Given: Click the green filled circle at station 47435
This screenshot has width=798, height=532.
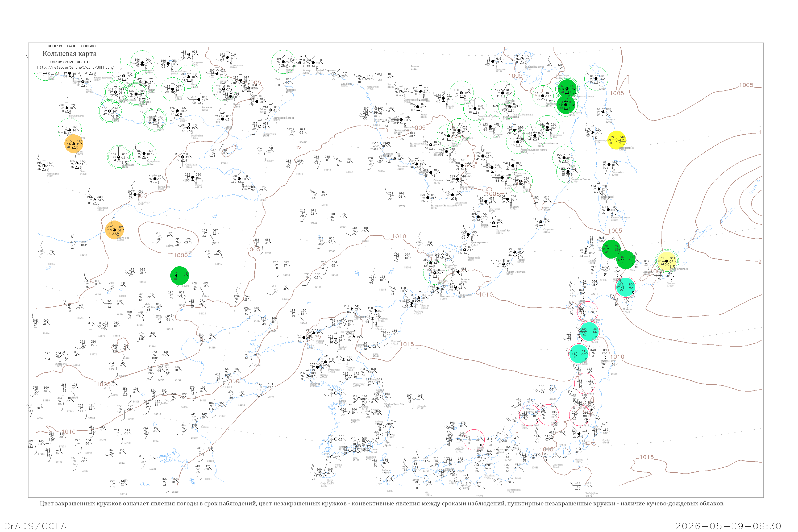Looking at the screenshot, I should coord(626,260).
